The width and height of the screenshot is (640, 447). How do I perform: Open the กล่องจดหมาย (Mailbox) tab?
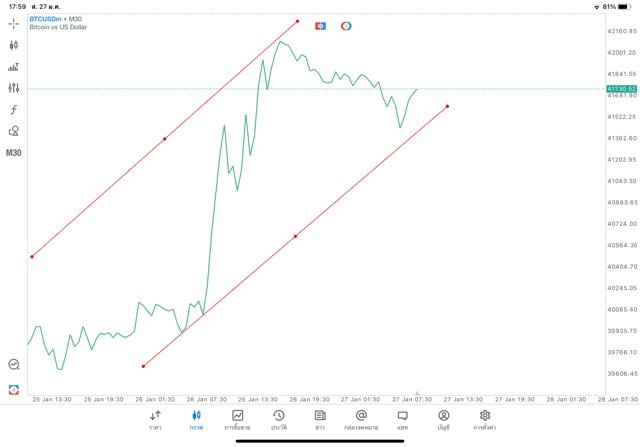point(361,419)
